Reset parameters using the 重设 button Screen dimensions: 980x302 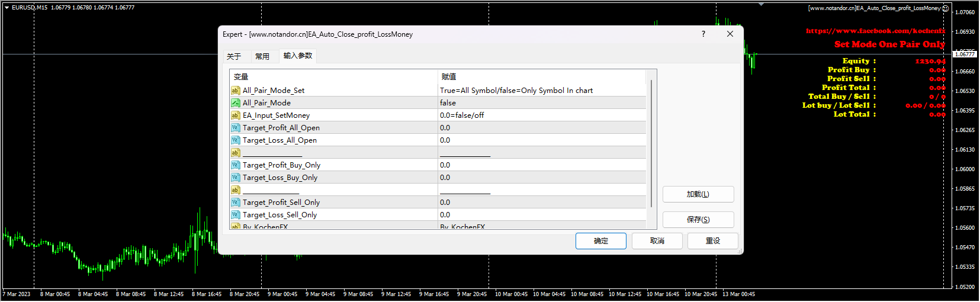(712, 241)
